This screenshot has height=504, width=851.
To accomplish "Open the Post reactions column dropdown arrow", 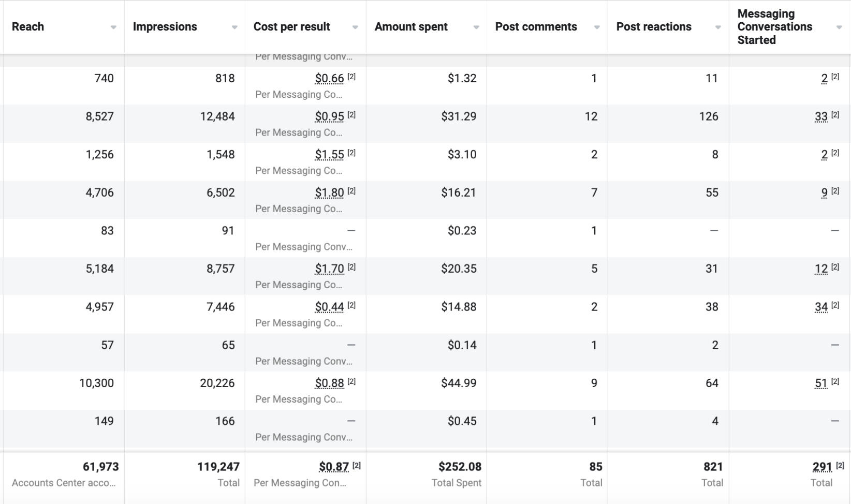I will [718, 27].
